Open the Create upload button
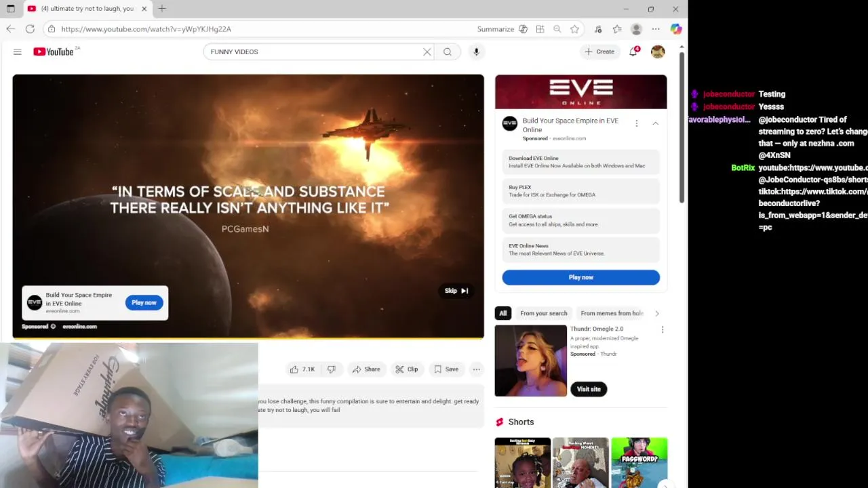 (599, 52)
